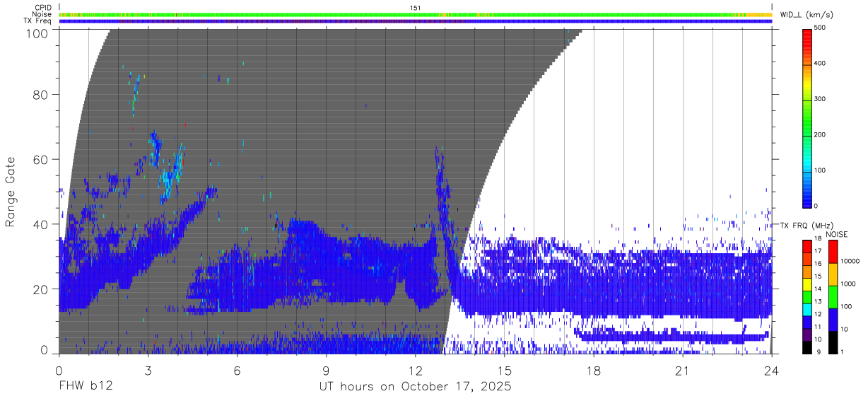Click the 3 tick on UT hours axis
This screenshot has height=401, width=868.
point(148,370)
